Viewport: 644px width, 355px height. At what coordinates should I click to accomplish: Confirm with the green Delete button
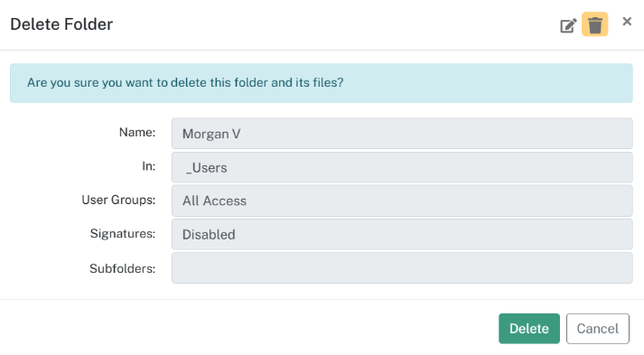click(x=529, y=328)
